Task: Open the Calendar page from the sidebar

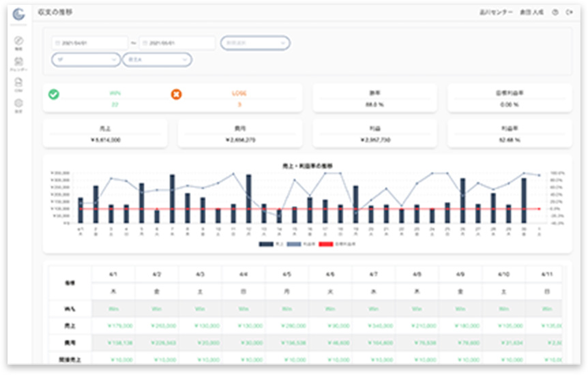Action: [18, 63]
